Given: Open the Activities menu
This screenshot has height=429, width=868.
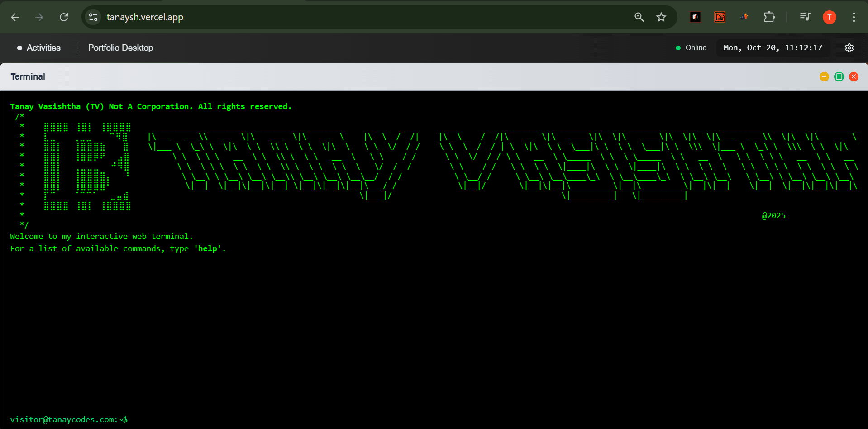Looking at the screenshot, I should [39, 48].
